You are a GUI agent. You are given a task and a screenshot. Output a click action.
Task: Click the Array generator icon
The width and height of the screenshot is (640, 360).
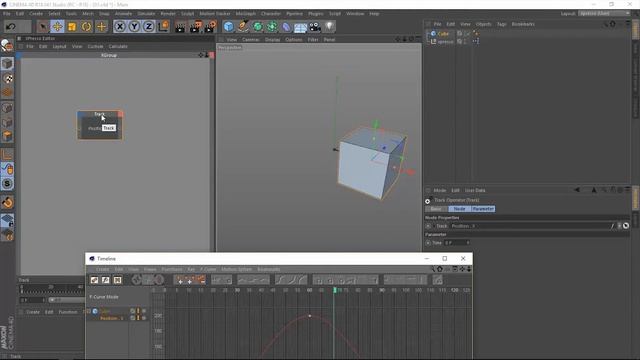pyautogui.click(x=272, y=27)
